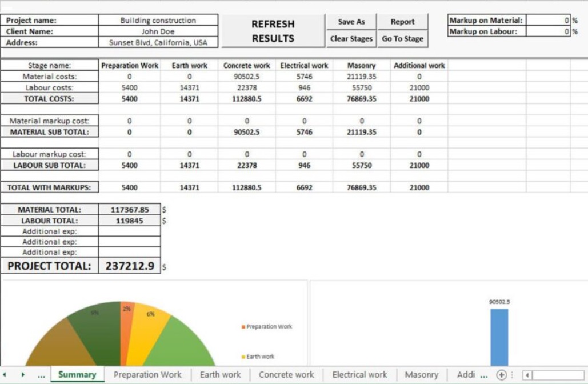Select the Markup on Labour percentage cell
This screenshot has width=588, height=384.
pyautogui.click(x=548, y=31)
